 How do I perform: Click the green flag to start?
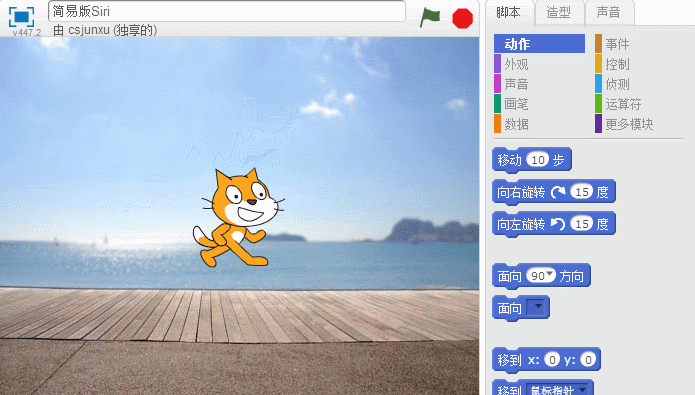(429, 18)
